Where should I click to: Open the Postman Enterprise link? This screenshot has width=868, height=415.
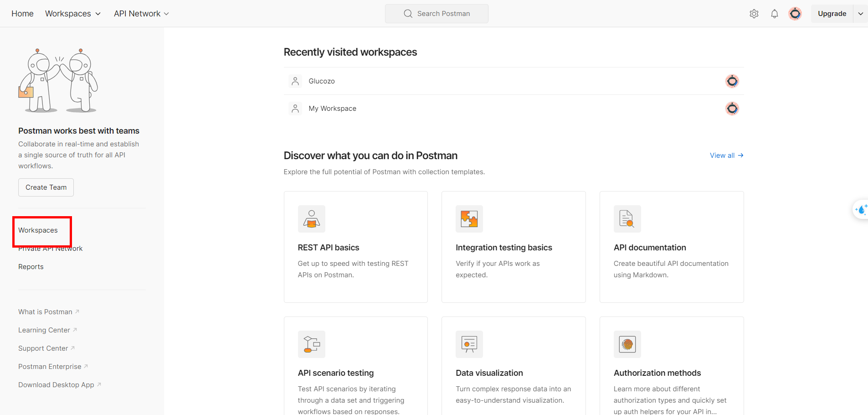tap(53, 367)
